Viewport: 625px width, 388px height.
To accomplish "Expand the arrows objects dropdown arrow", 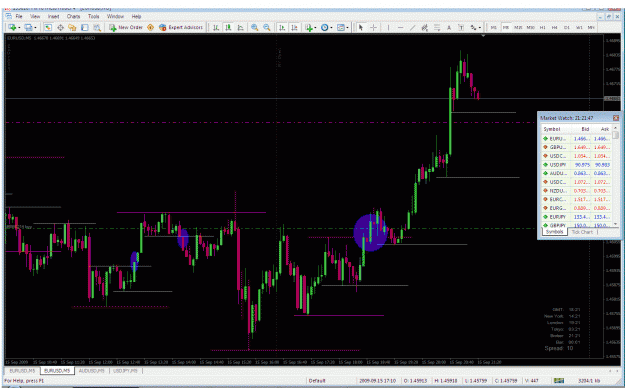I will tap(480, 28).
